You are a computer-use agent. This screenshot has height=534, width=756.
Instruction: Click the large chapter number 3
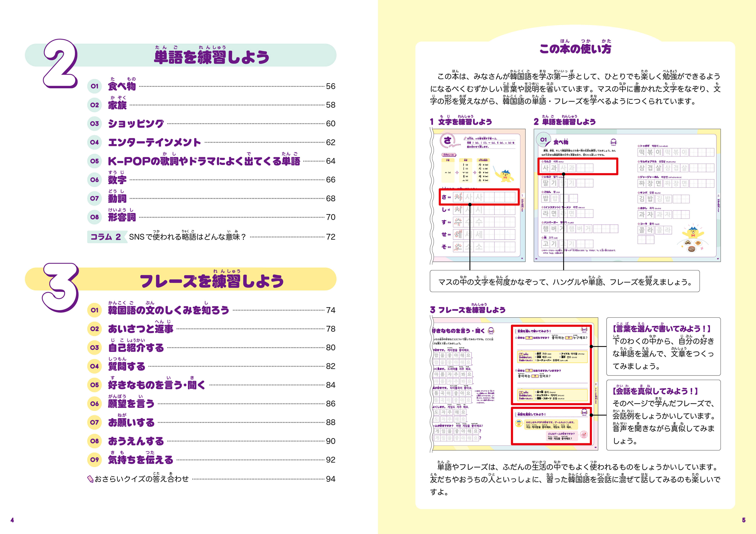(60, 287)
